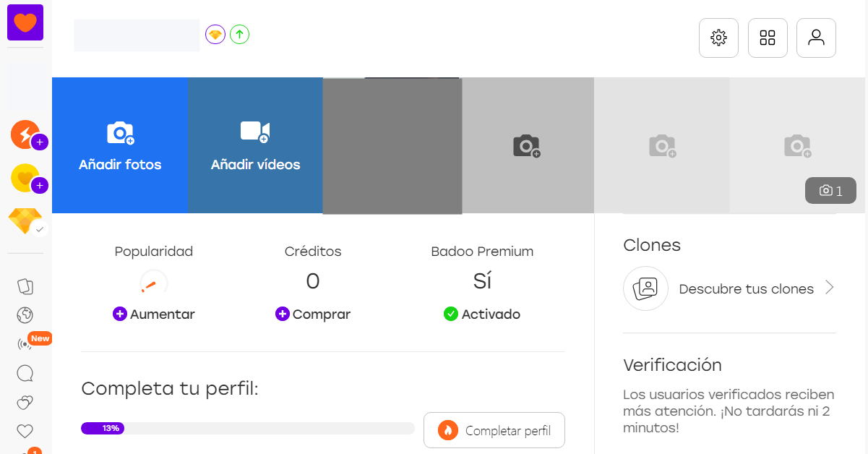Open the four-squares grid menu
868x454 pixels.
[x=768, y=38]
